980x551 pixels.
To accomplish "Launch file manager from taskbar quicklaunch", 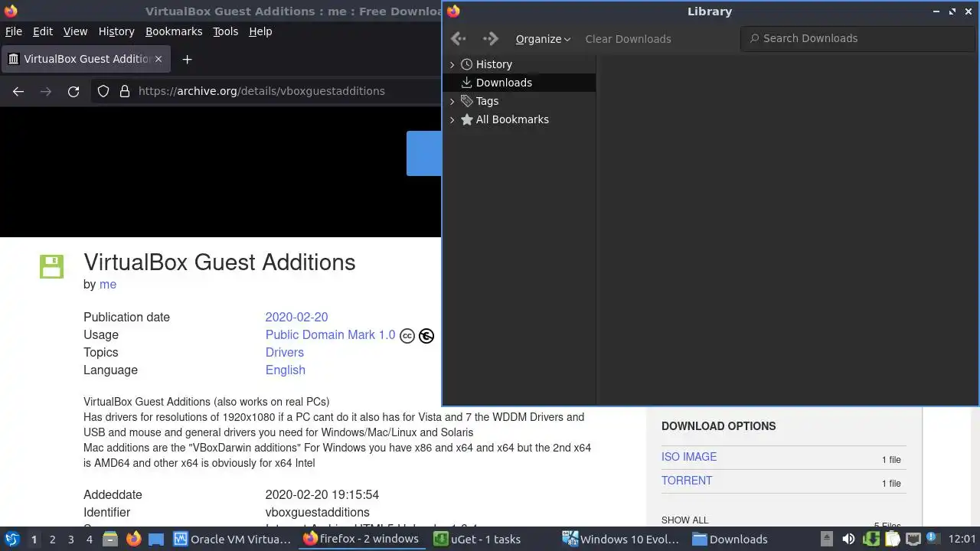I will 110,539.
